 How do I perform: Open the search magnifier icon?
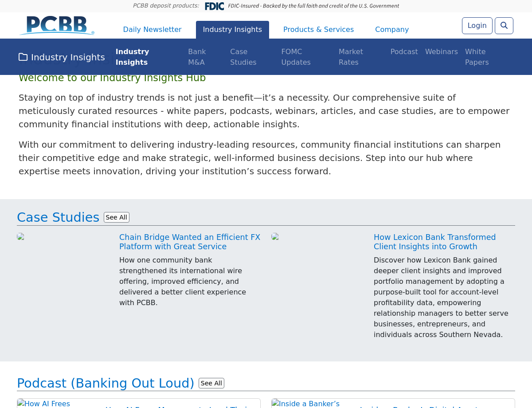[x=504, y=26]
